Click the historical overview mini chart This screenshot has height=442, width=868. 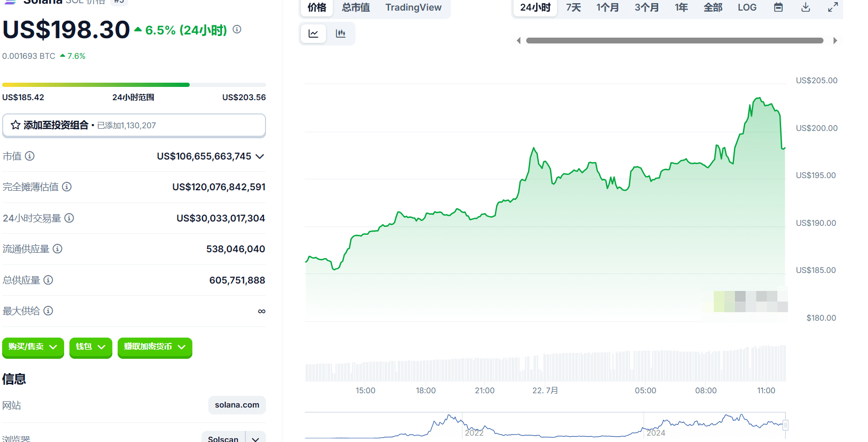(x=545, y=426)
